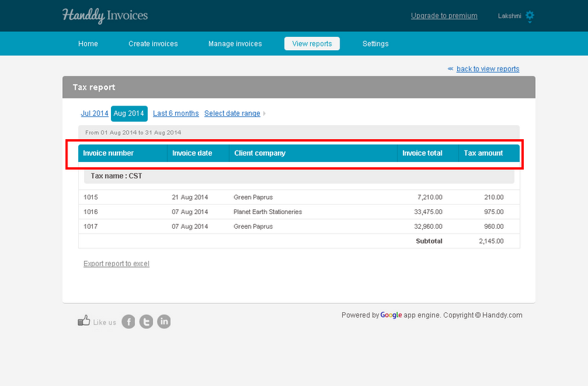Screen dimensions: 588x386
Task: Click the Like us label
Action: pos(105,322)
